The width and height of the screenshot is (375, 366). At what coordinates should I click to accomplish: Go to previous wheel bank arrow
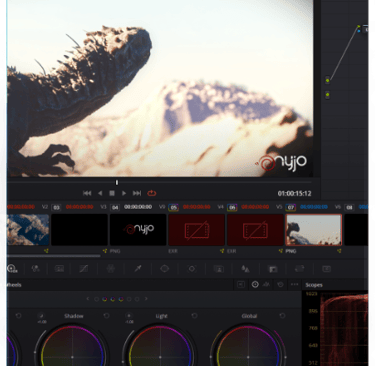(x=88, y=299)
